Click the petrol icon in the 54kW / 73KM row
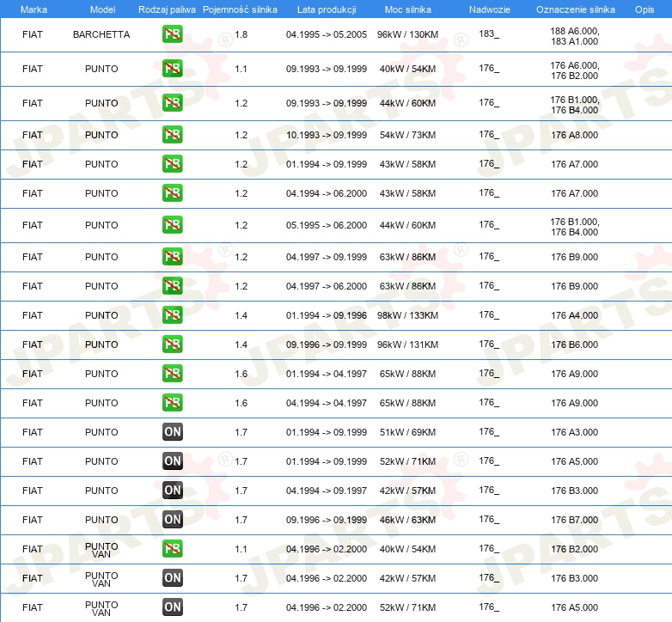The width and height of the screenshot is (672, 622). click(x=173, y=135)
